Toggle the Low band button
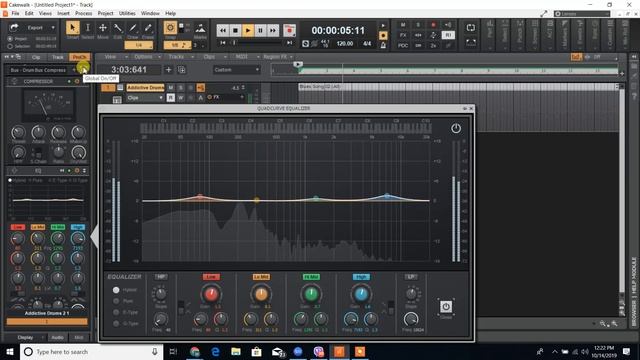The height and width of the screenshot is (360, 640). coord(211,277)
